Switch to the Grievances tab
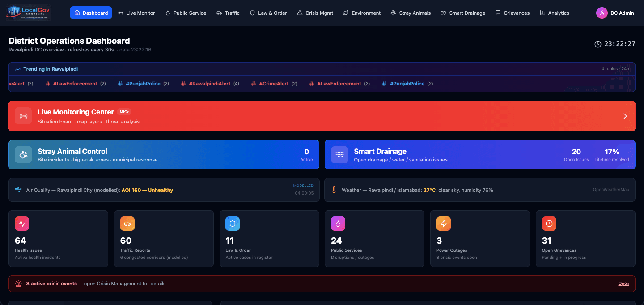 pos(513,13)
